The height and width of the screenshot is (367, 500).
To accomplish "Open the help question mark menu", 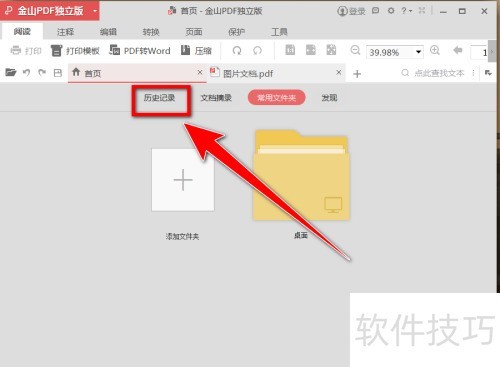I will (x=406, y=11).
